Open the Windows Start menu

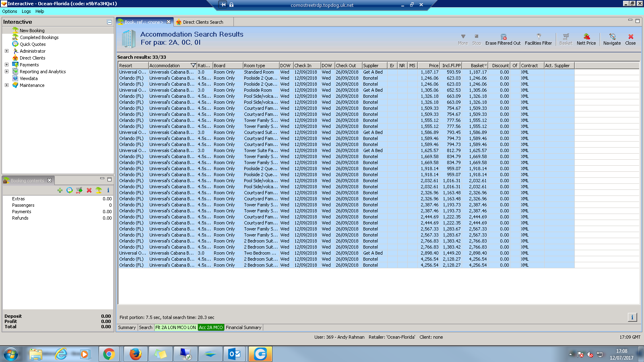point(11,354)
